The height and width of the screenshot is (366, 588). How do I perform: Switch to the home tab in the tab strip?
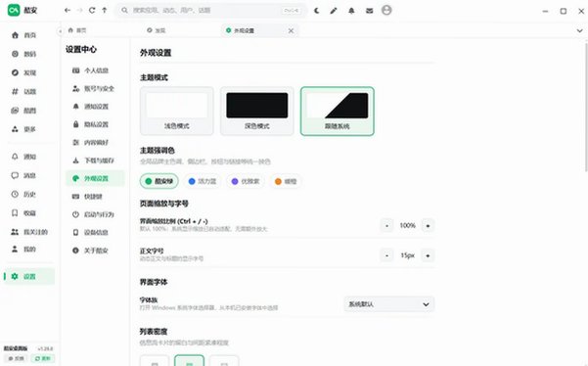click(x=77, y=30)
